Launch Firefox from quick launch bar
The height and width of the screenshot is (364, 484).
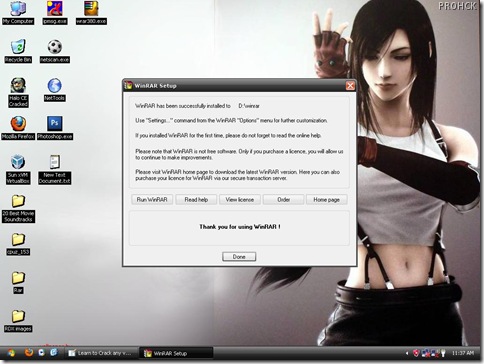coord(29,353)
